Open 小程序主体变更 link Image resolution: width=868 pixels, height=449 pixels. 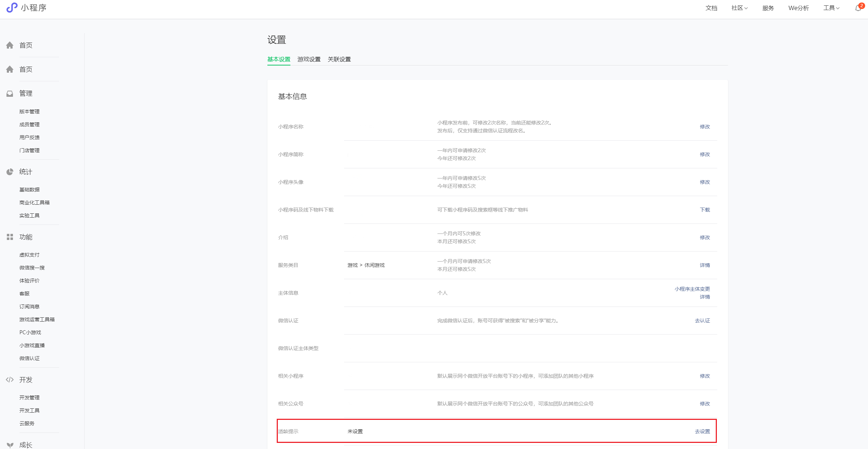(x=692, y=289)
